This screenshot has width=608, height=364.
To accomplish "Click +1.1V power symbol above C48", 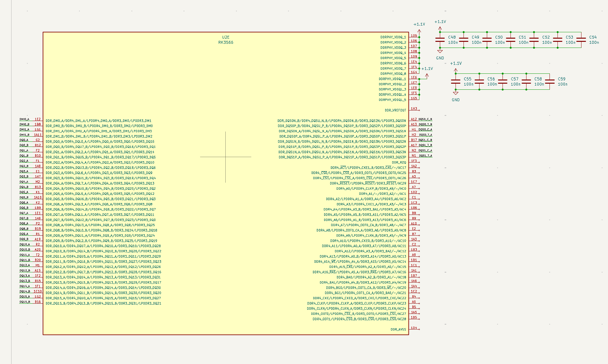I will point(440,28).
